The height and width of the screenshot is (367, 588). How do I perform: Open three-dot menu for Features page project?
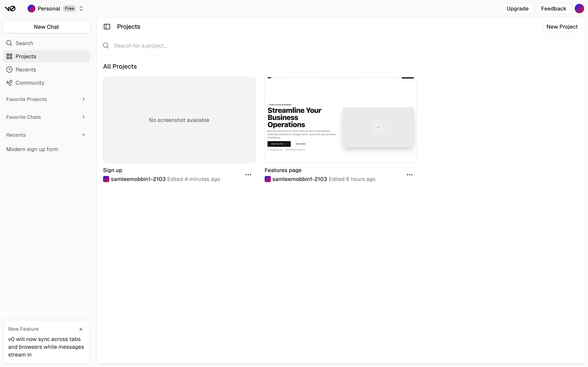pos(409,175)
